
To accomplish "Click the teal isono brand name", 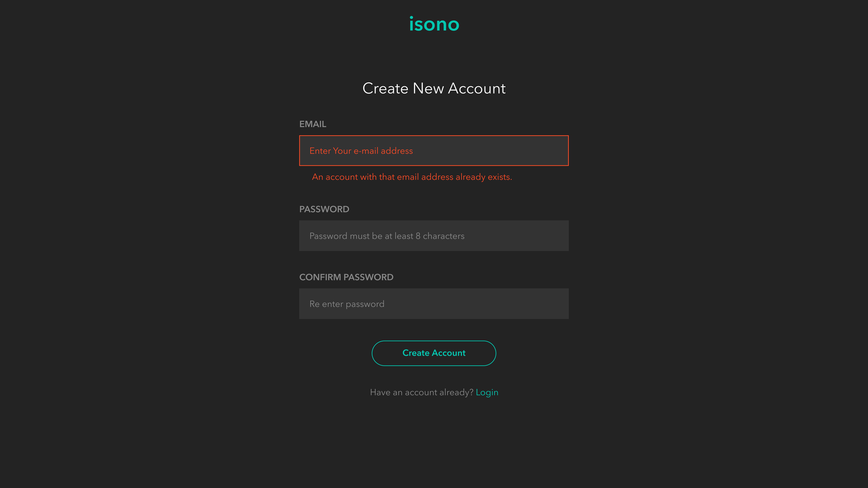I will pyautogui.click(x=434, y=24).
